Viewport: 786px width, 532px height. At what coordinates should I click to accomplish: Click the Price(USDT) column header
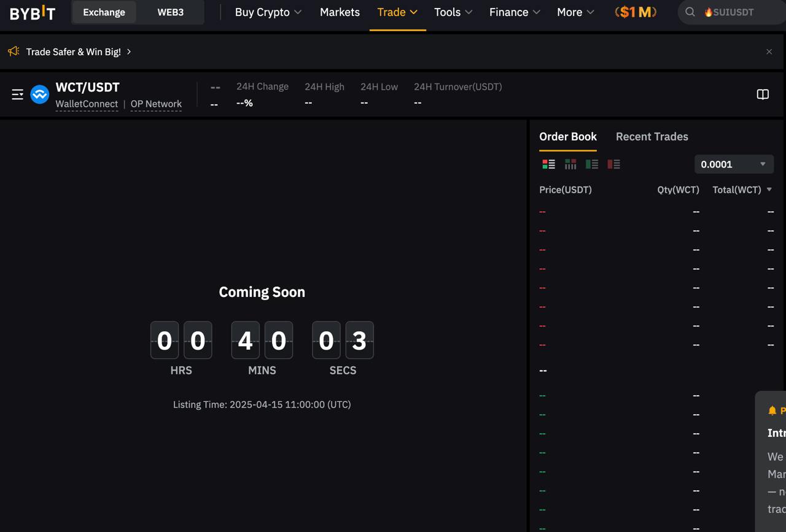point(566,190)
